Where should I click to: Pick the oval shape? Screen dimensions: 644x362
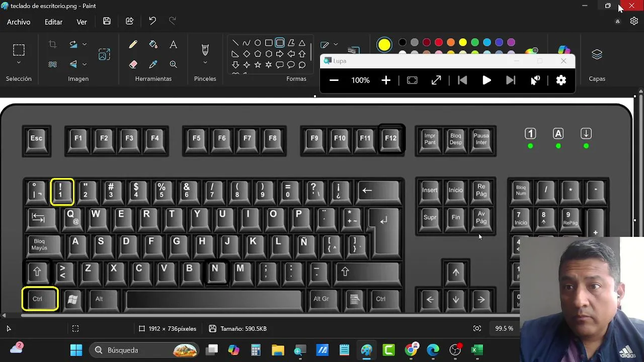[258, 43]
